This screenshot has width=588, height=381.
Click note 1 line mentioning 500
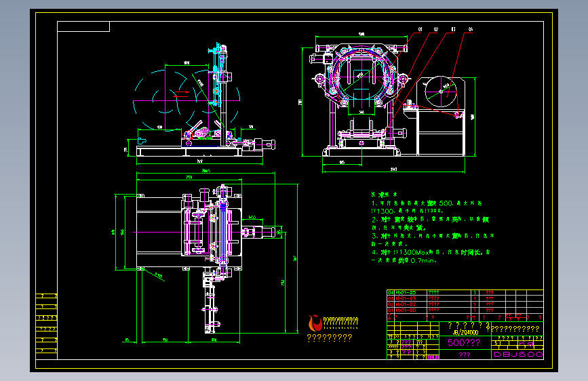coord(427,203)
